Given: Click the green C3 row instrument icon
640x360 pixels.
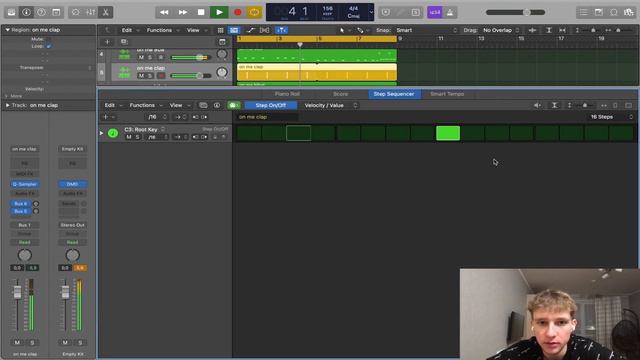Looking at the screenshot, I should tap(113, 133).
